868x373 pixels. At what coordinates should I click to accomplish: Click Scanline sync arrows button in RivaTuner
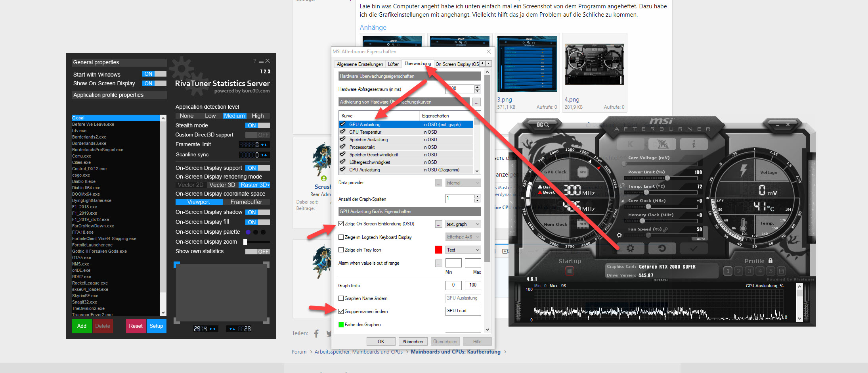click(x=264, y=155)
